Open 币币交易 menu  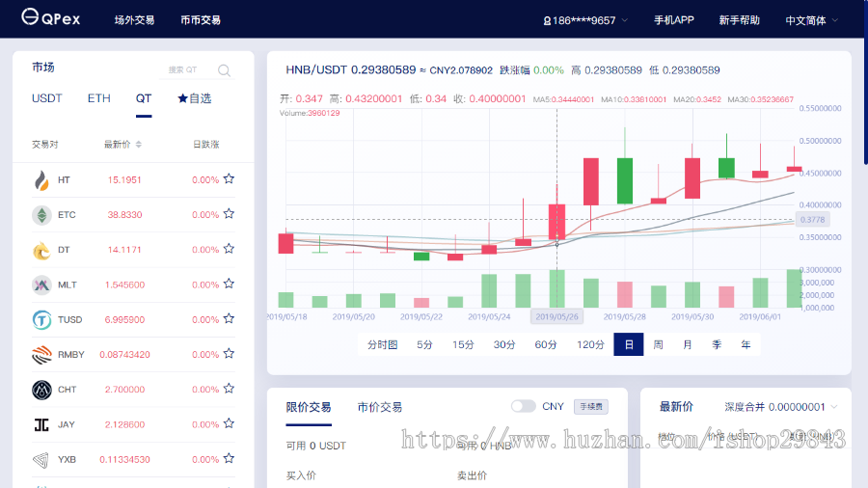201,20
